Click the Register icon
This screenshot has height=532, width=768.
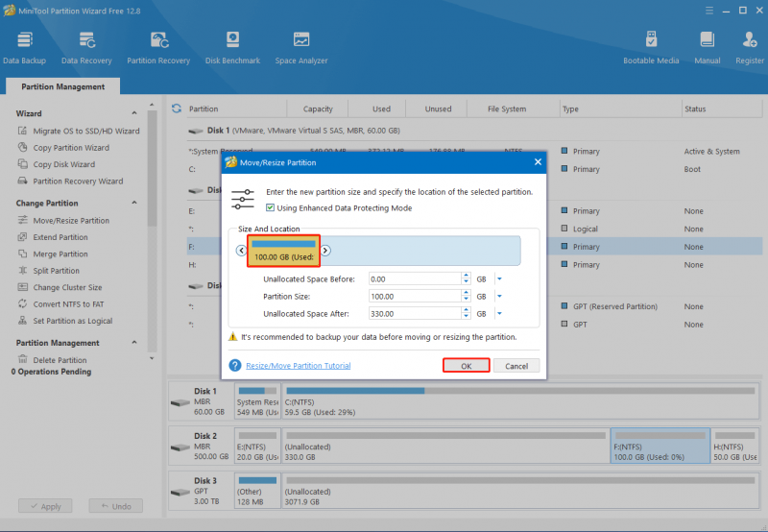[x=750, y=47]
